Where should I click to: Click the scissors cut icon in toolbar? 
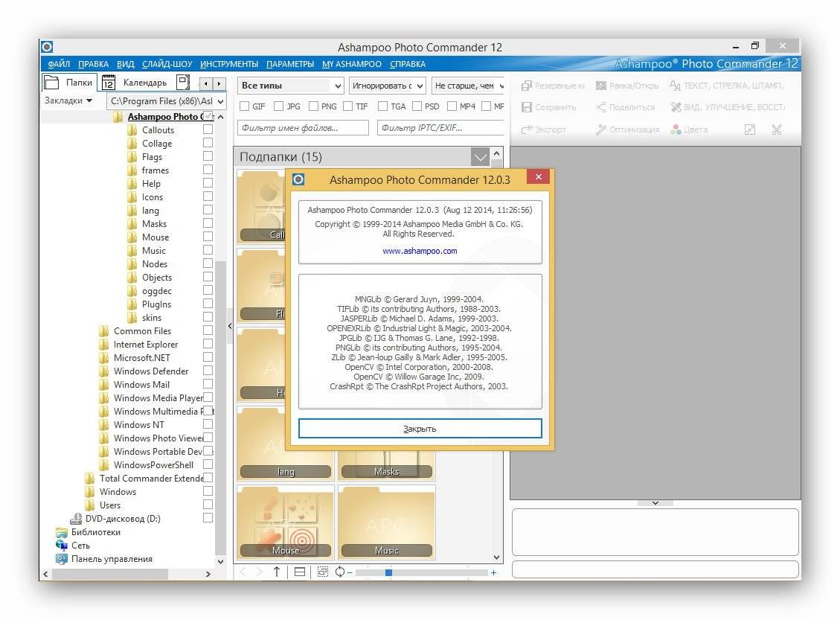(x=776, y=130)
